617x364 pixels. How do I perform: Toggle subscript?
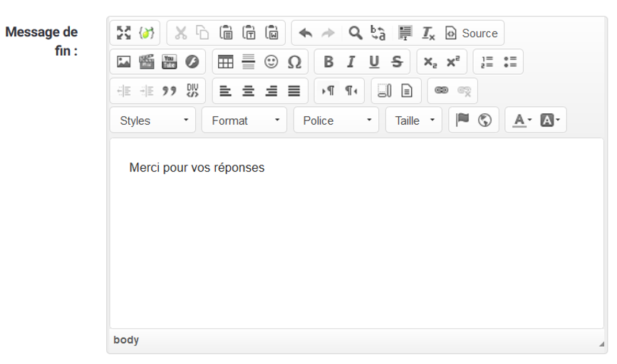click(x=430, y=62)
